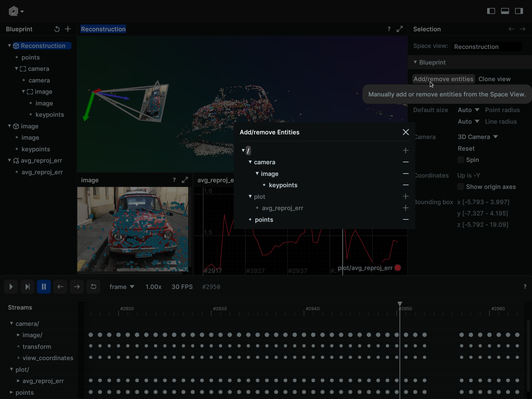Collapse plot node in entities dialog
Screen dimensions: 532x399
[x=250, y=197]
